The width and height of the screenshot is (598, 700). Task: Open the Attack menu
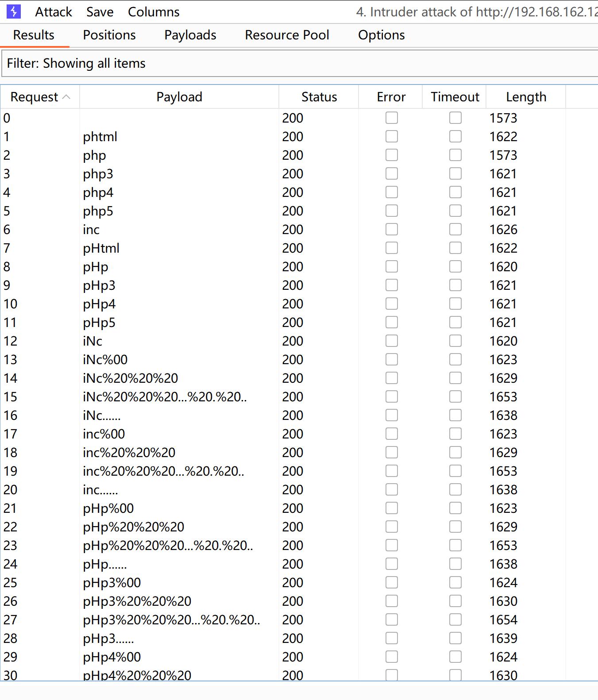pyautogui.click(x=53, y=12)
